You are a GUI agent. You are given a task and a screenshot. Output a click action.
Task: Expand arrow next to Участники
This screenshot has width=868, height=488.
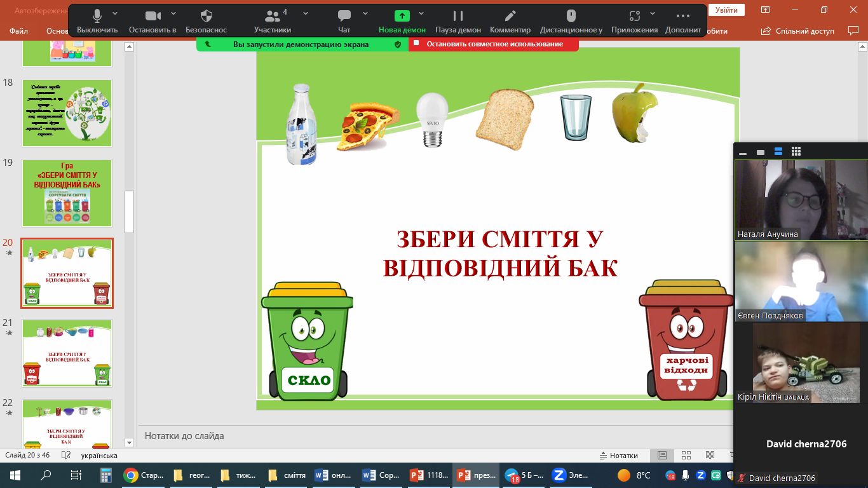pyautogui.click(x=306, y=13)
